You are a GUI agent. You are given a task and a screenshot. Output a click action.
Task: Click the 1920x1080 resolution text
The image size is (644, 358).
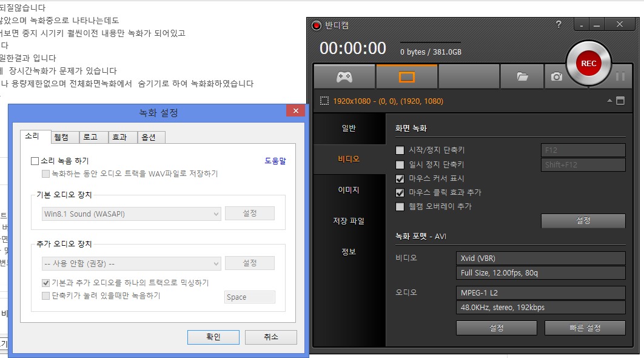(x=388, y=101)
